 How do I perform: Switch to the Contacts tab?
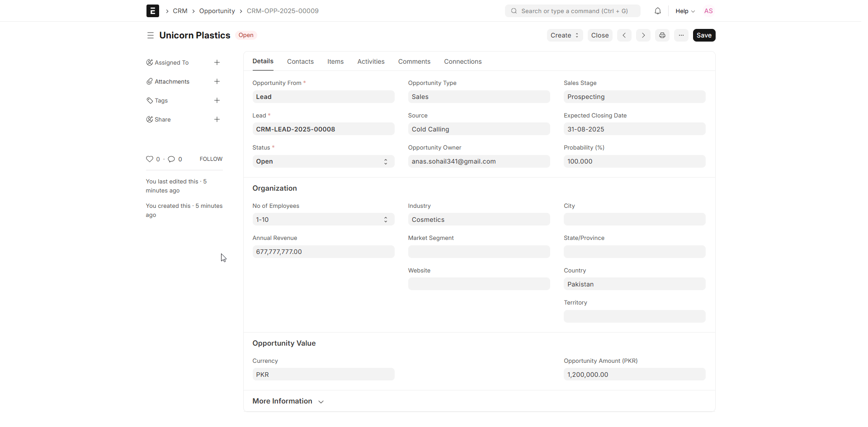pyautogui.click(x=300, y=61)
